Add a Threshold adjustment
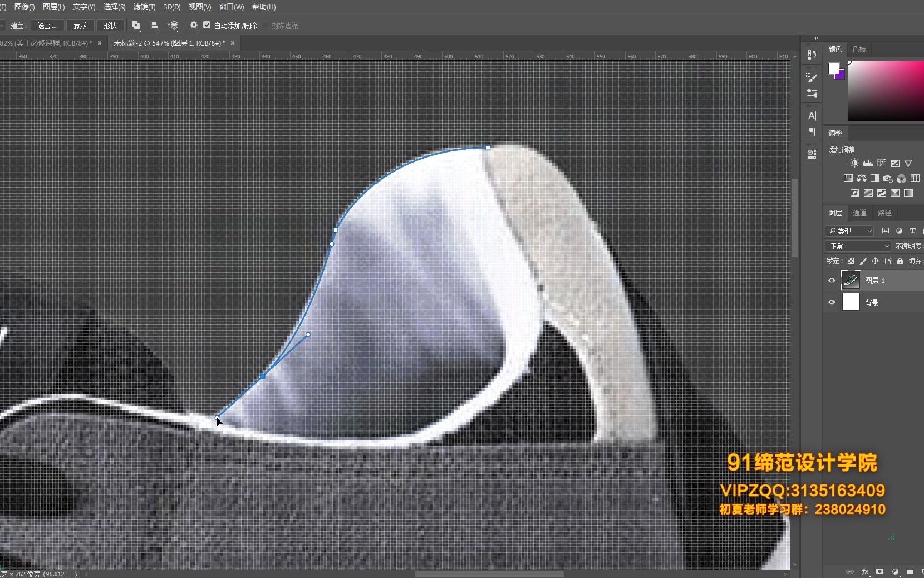This screenshot has width=924, height=578. 882,193
